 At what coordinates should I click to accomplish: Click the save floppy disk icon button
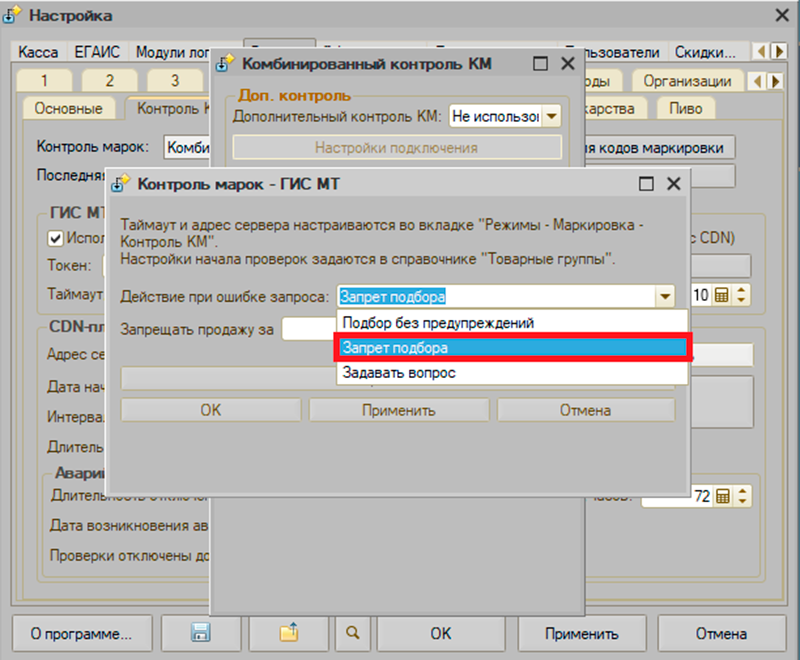[200, 633]
